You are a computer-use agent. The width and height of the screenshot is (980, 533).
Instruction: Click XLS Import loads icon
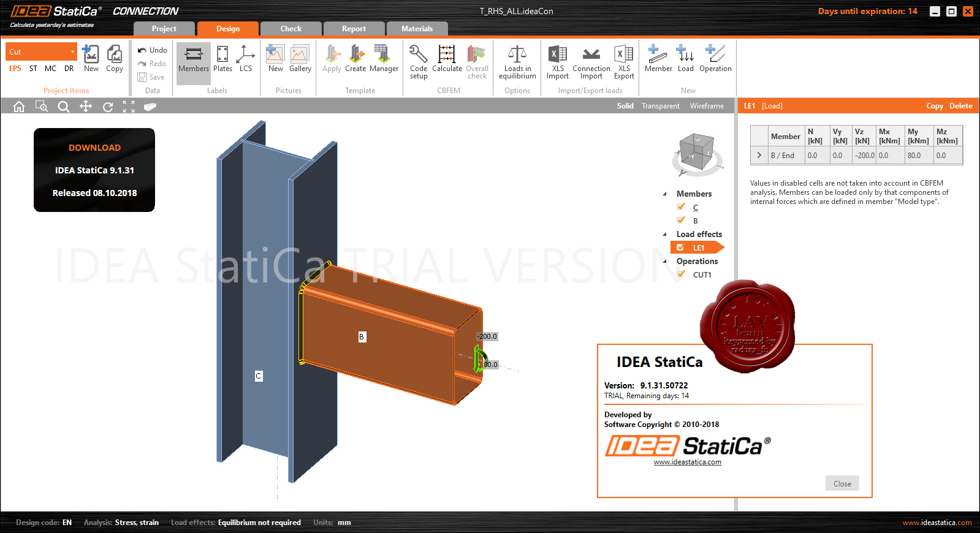(558, 62)
